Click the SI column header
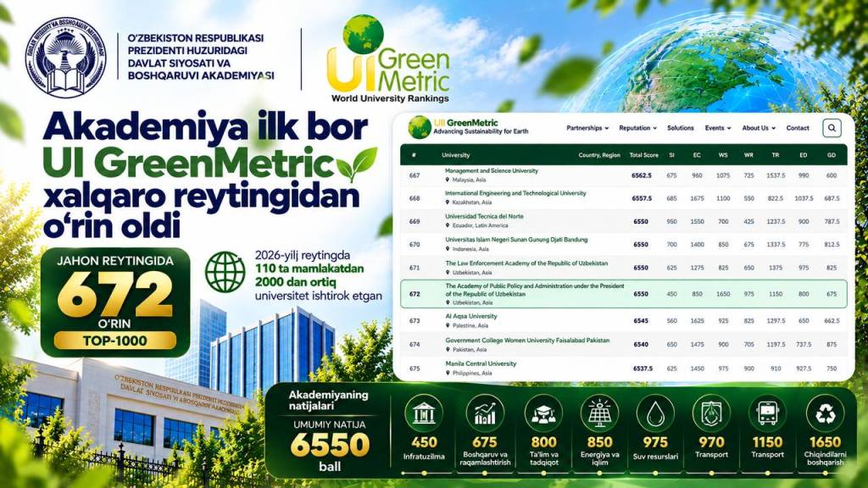The width and height of the screenshot is (868, 488). click(671, 156)
